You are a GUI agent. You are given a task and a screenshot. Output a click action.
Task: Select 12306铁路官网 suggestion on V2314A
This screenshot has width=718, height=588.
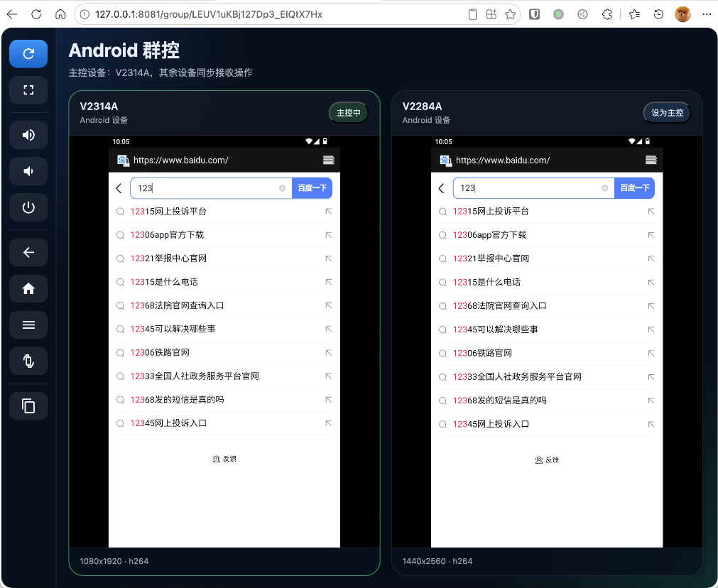pos(224,353)
